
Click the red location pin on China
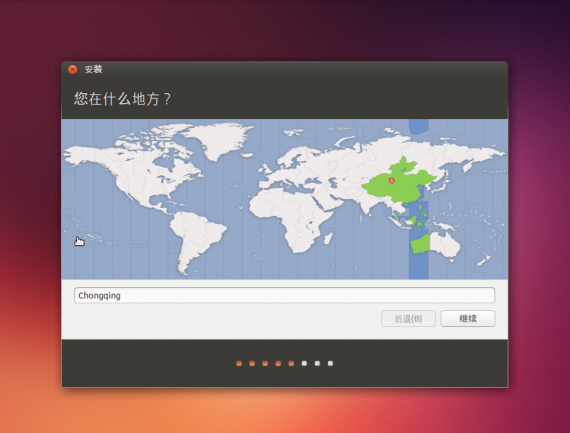pos(392,181)
